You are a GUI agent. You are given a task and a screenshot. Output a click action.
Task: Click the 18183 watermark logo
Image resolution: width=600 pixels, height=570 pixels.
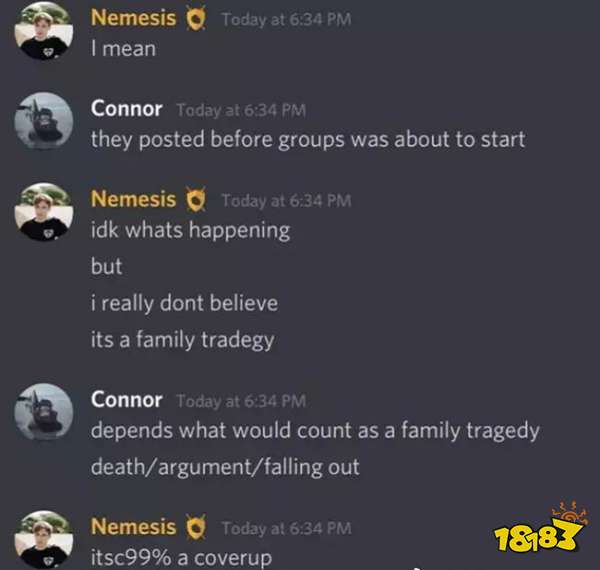point(540,528)
